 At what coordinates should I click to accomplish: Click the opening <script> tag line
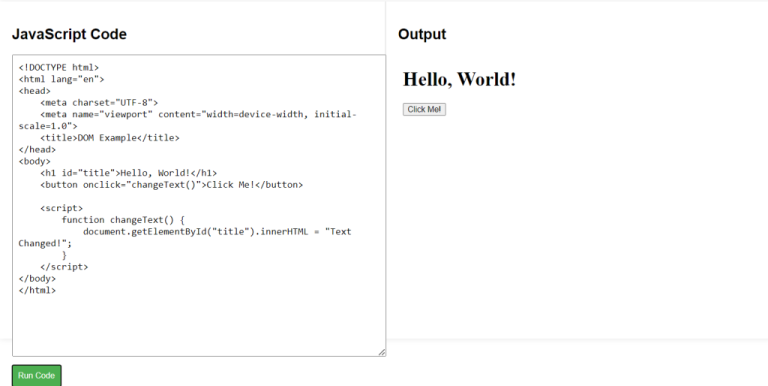coord(62,209)
